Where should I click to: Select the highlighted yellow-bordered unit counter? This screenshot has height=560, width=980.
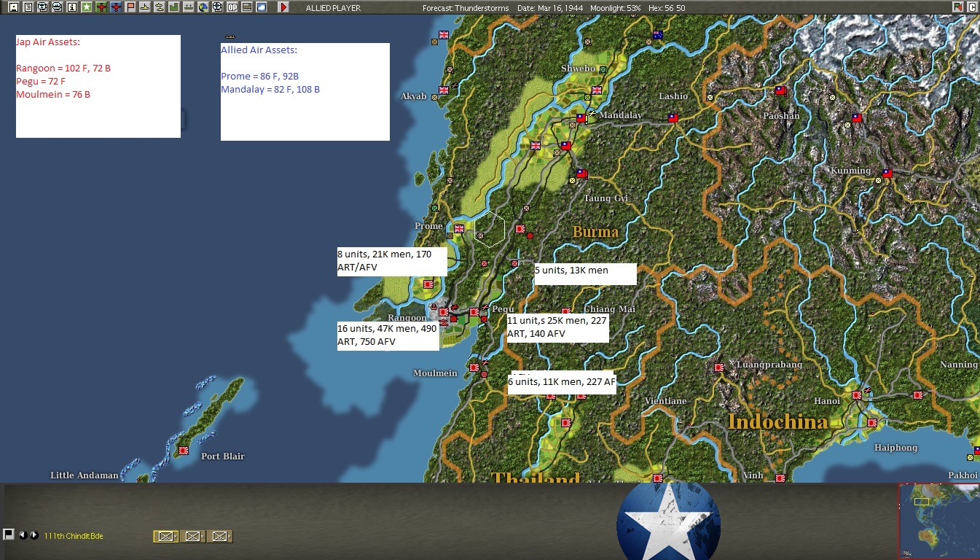coord(166,536)
